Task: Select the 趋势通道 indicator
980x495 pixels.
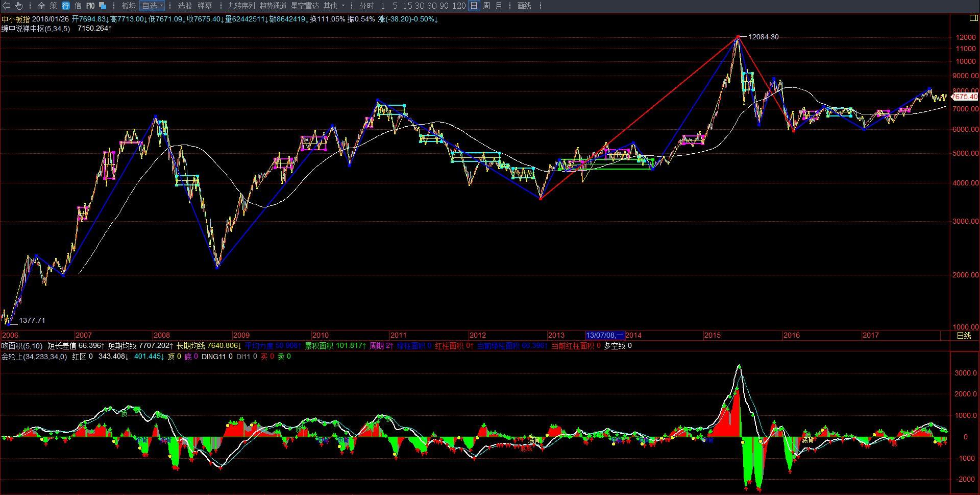Action: [273, 6]
